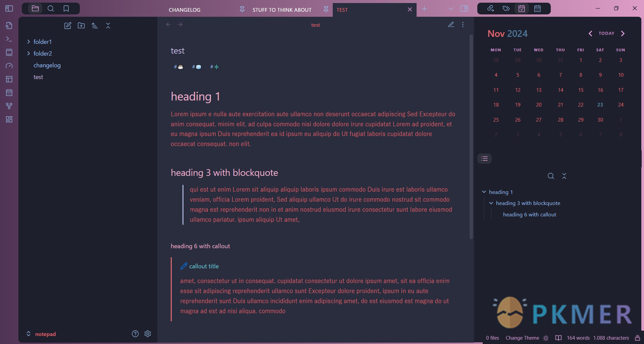Open the search panel in the left sidebar
644x344 pixels.
(51, 9)
